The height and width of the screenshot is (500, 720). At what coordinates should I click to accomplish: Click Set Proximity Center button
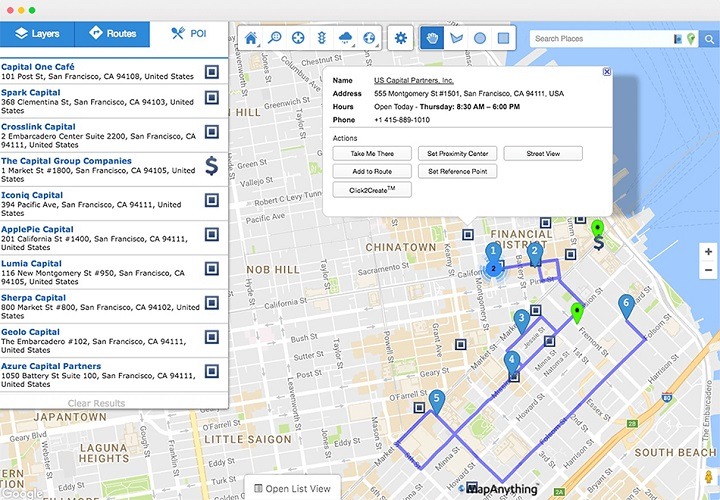point(457,153)
